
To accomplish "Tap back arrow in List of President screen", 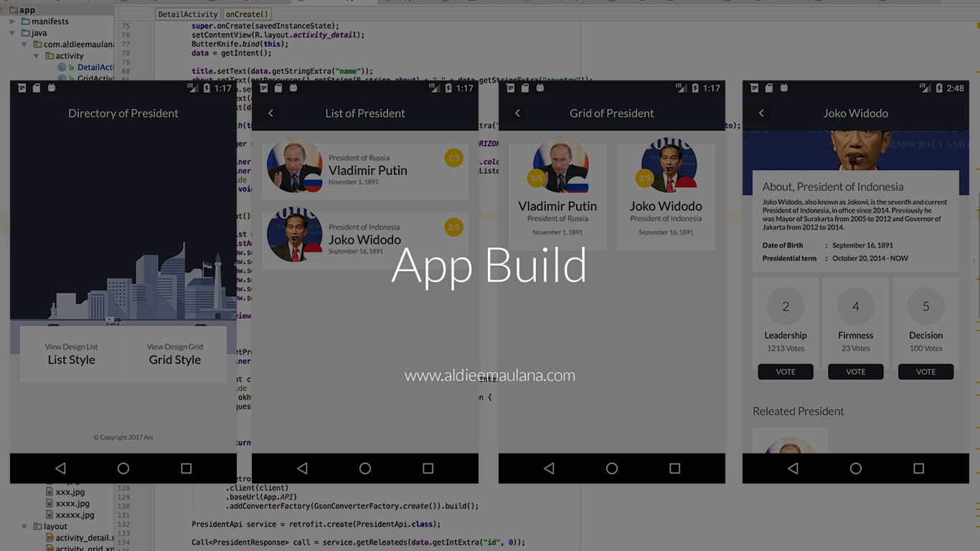I will (270, 113).
